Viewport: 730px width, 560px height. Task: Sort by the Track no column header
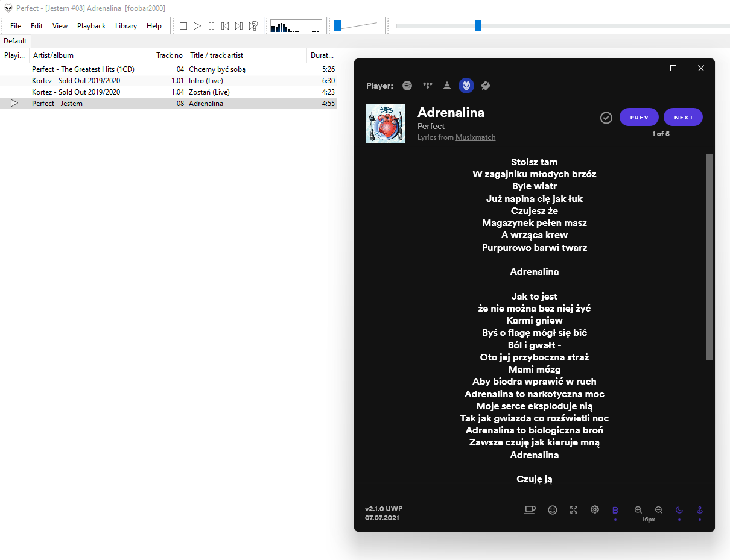(168, 55)
